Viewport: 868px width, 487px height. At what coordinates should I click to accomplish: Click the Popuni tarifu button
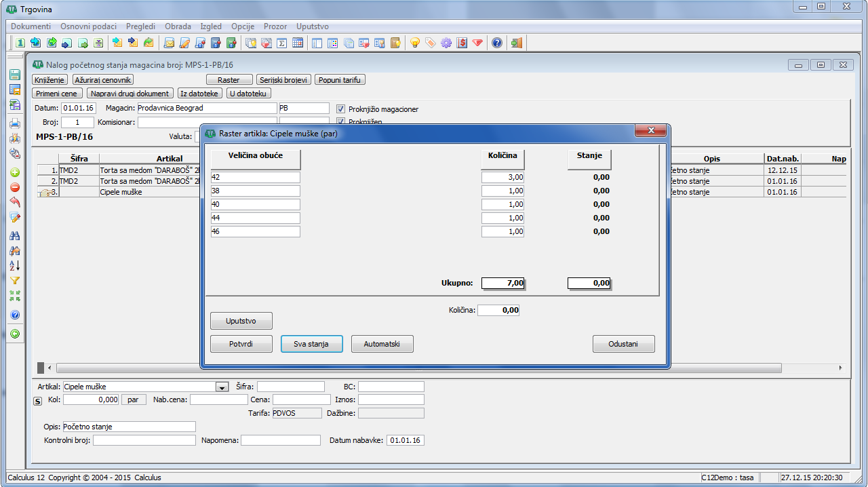pyautogui.click(x=340, y=80)
